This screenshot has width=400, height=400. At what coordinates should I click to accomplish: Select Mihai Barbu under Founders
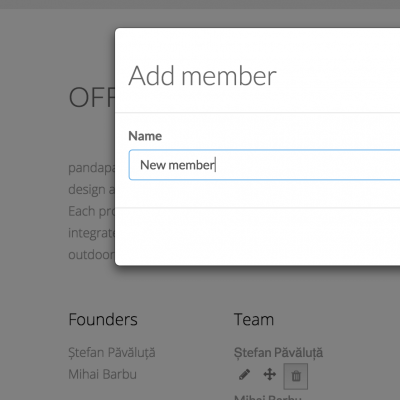point(103,374)
